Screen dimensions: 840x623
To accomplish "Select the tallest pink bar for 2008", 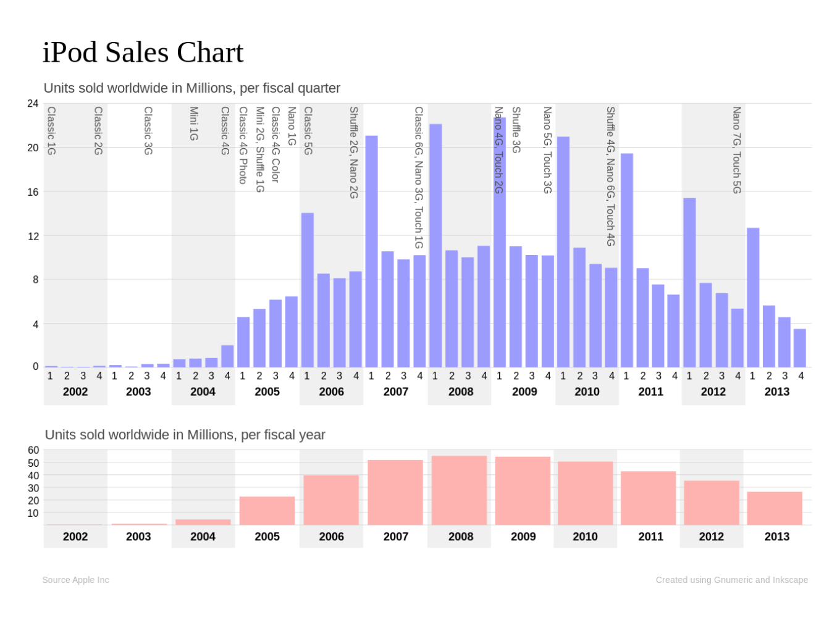I will click(x=459, y=490).
